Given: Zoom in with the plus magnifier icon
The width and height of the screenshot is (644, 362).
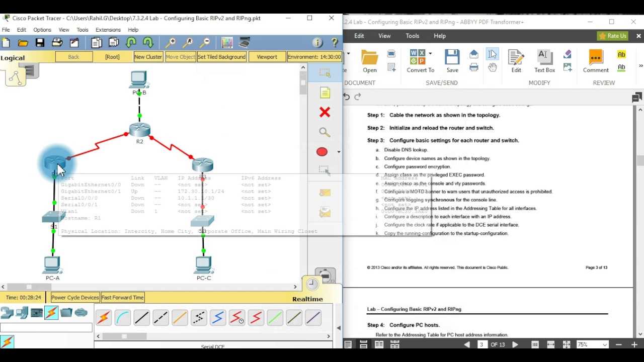Looking at the screenshot, I should tap(171, 43).
